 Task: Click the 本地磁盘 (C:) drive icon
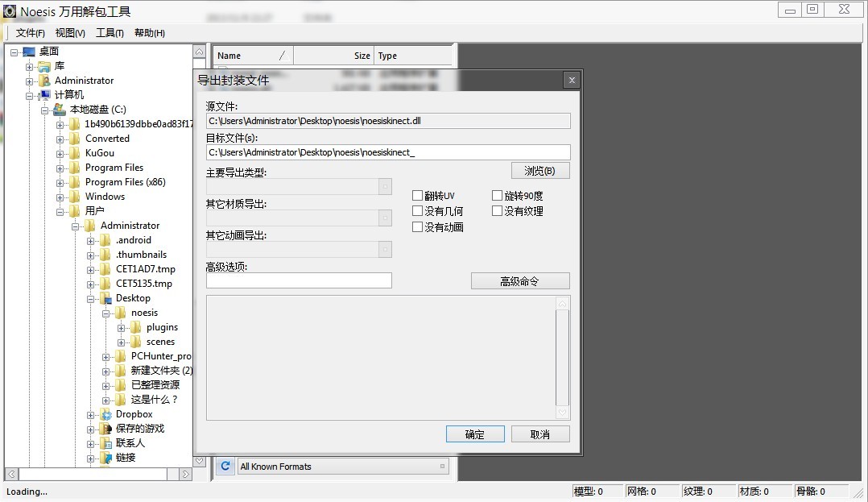click(60, 109)
